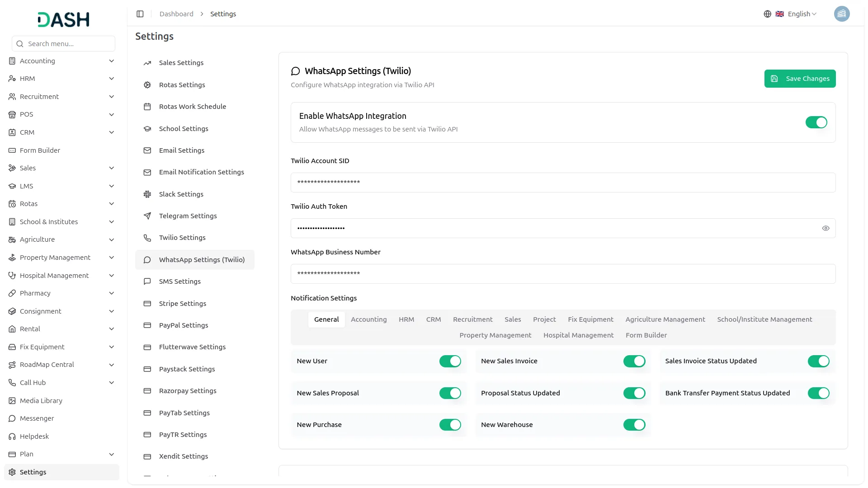The image size is (868, 488).
Task: Open the Form Builder from sidebar
Action: point(40,150)
